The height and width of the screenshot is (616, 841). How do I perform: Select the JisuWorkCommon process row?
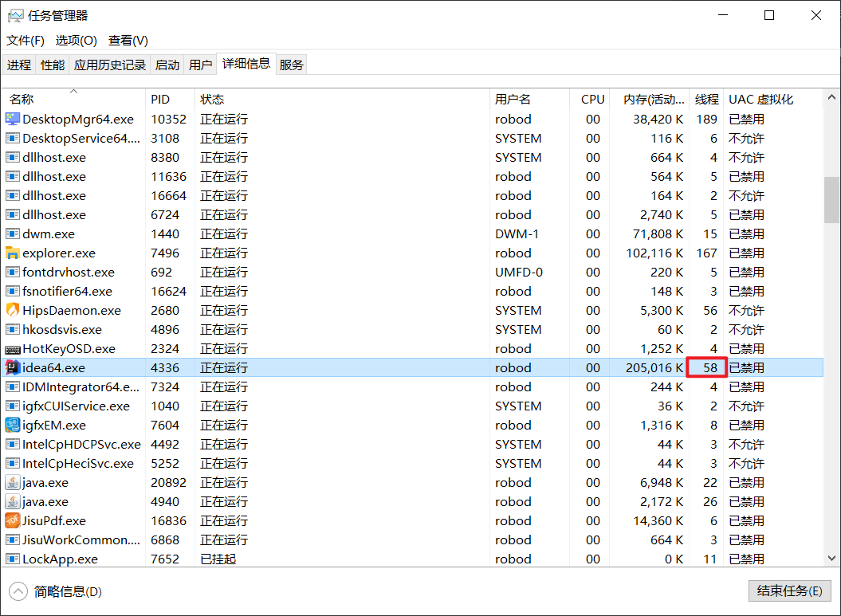point(413,539)
